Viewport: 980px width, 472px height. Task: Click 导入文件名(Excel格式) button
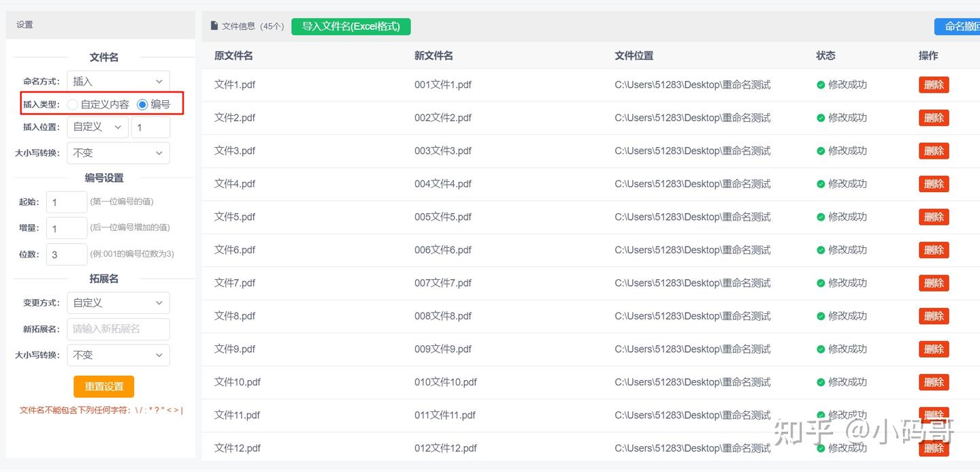click(x=350, y=27)
